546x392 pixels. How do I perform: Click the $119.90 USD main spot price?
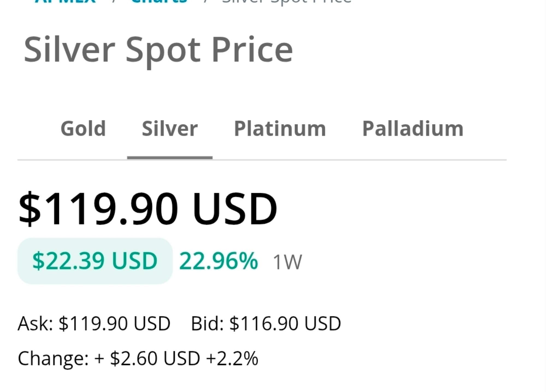click(147, 209)
